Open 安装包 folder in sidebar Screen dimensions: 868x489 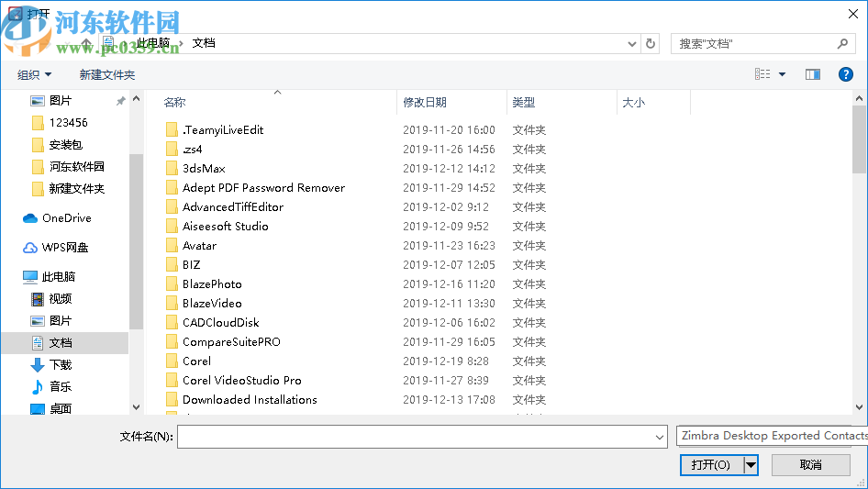point(57,145)
